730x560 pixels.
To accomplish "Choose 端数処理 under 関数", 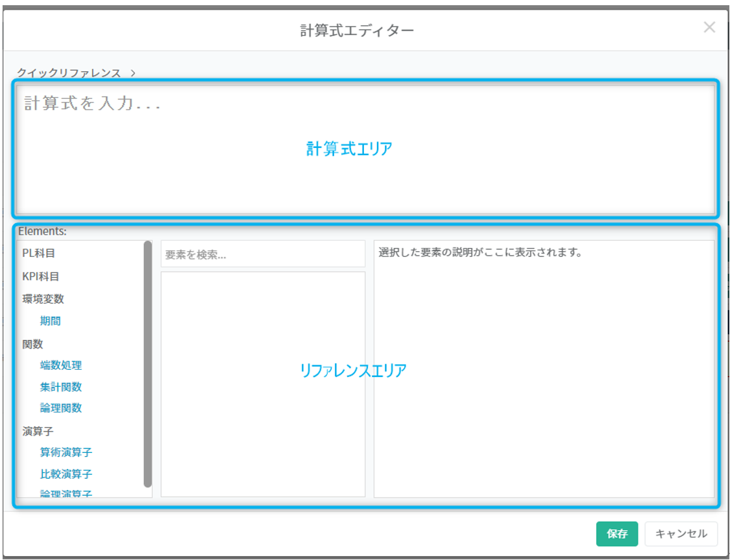I will pyautogui.click(x=60, y=365).
